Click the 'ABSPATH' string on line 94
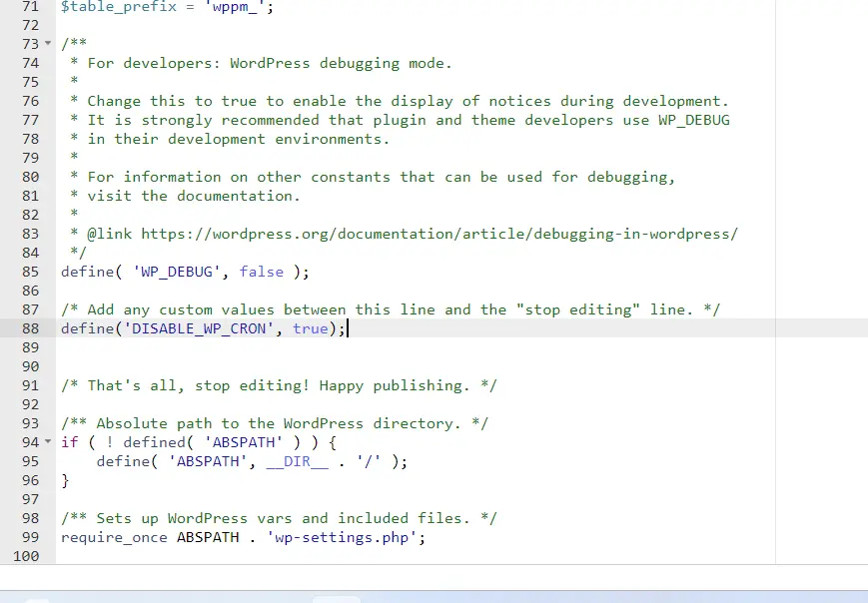Image resolution: width=868 pixels, height=603 pixels. coord(244,442)
